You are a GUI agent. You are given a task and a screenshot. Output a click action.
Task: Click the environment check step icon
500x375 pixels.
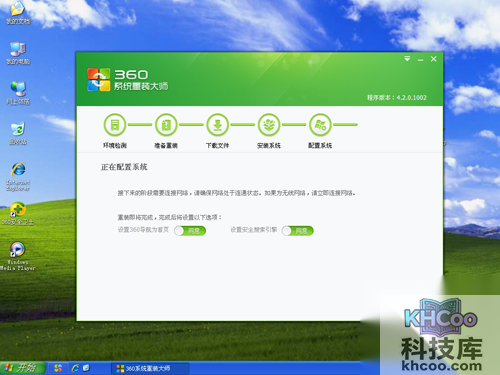pos(115,125)
